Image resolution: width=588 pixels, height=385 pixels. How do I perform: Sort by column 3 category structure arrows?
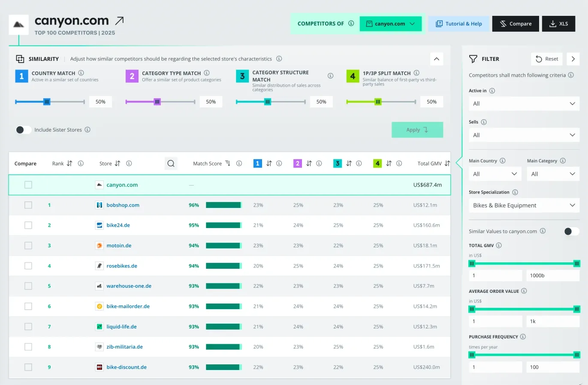tap(349, 163)
